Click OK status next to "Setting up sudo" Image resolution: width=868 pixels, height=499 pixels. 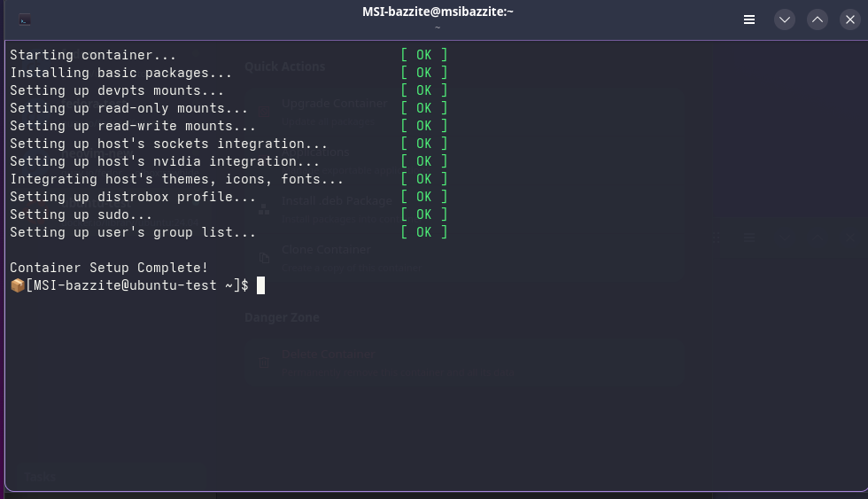(x=424, y=214)
